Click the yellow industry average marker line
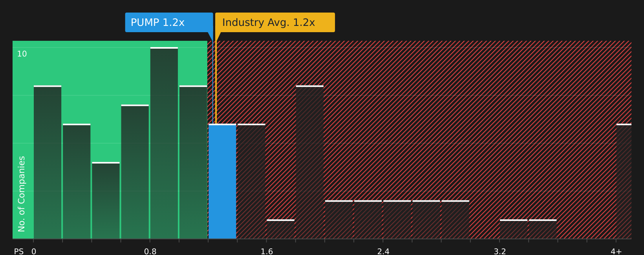Image resolution: width=644 pixels, height=255 pixels. [216, 82]
